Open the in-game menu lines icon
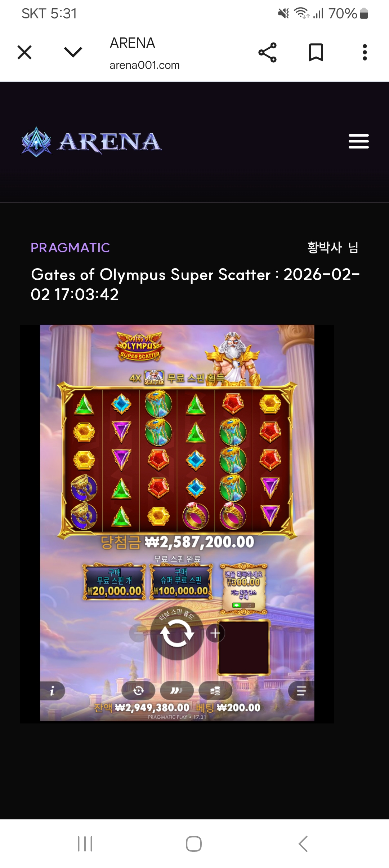 pyautogui.click(x=301, y=691)
